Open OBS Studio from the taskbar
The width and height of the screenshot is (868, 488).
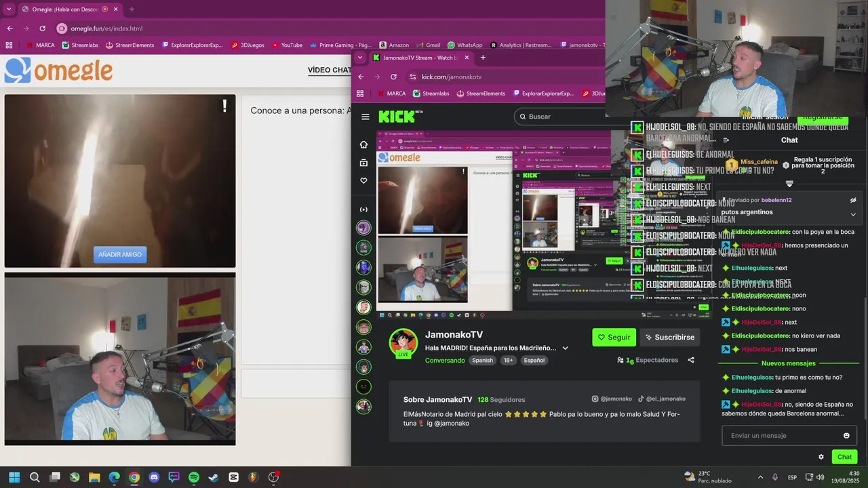point(274,477)
